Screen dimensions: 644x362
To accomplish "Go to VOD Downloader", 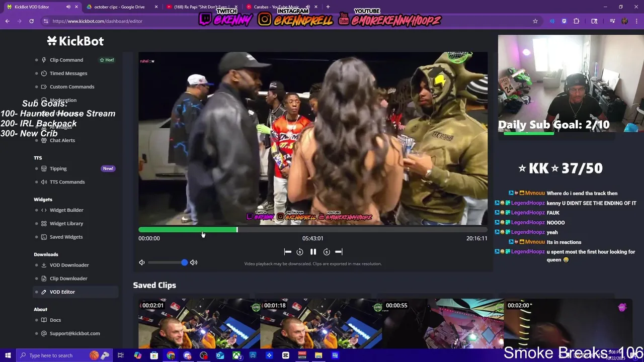I will pyautogui.click(x=69, y=265).
